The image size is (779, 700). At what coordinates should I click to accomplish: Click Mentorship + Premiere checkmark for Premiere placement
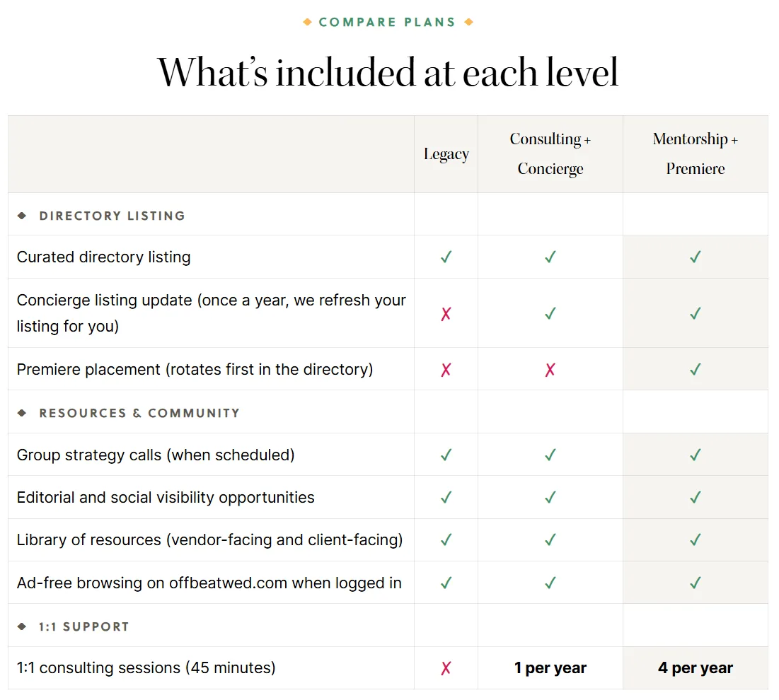point(696,369)
